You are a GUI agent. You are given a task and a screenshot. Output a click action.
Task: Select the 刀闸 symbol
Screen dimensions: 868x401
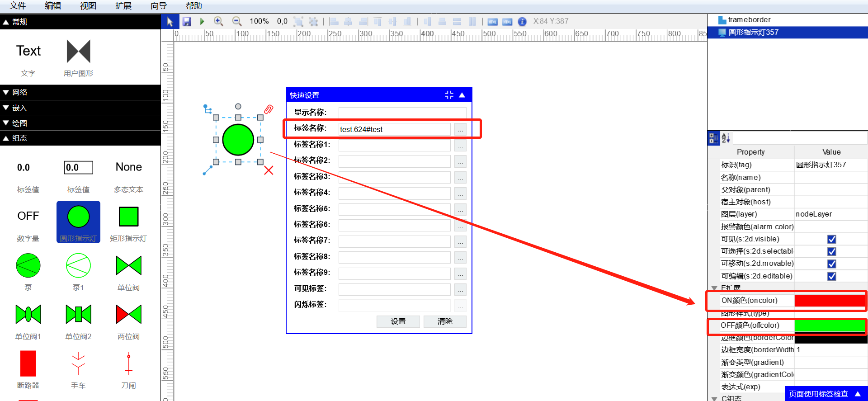[x=128, y=363]
